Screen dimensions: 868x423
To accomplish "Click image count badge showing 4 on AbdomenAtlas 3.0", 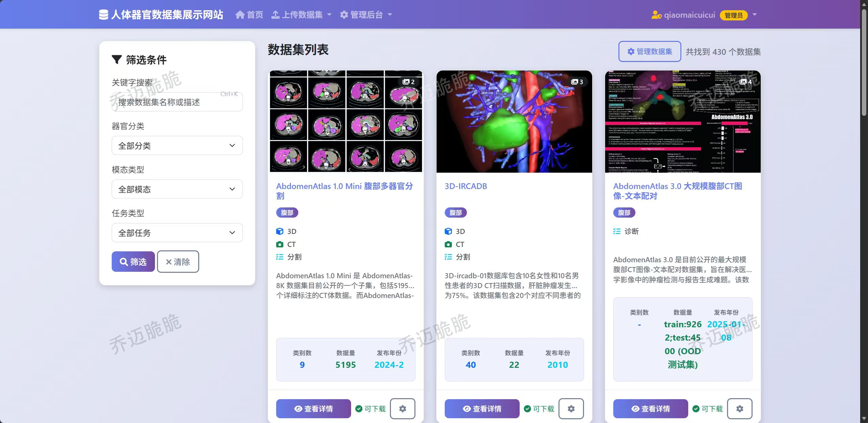I will 745,82.
